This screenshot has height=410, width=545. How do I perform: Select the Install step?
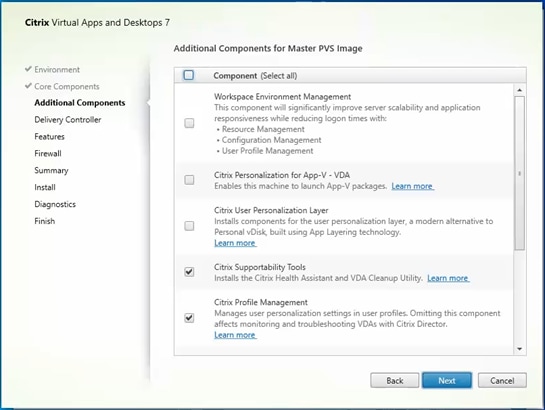pos(45,187)
